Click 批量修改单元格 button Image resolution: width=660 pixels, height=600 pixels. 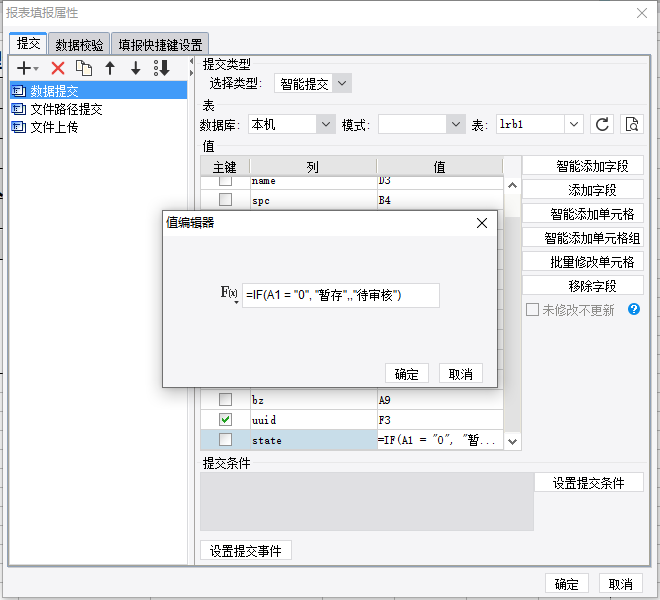pyautogui.click(x=583, y=261)
